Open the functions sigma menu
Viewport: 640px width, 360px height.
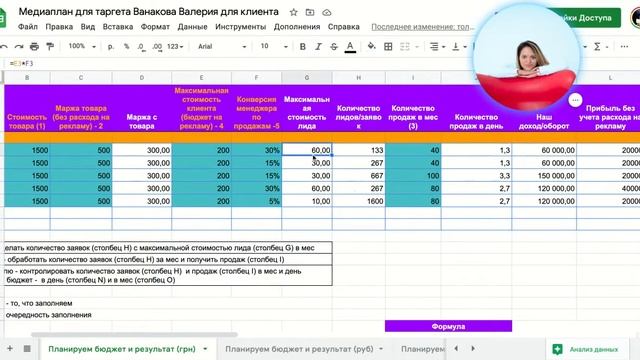(x=597, y=47)
